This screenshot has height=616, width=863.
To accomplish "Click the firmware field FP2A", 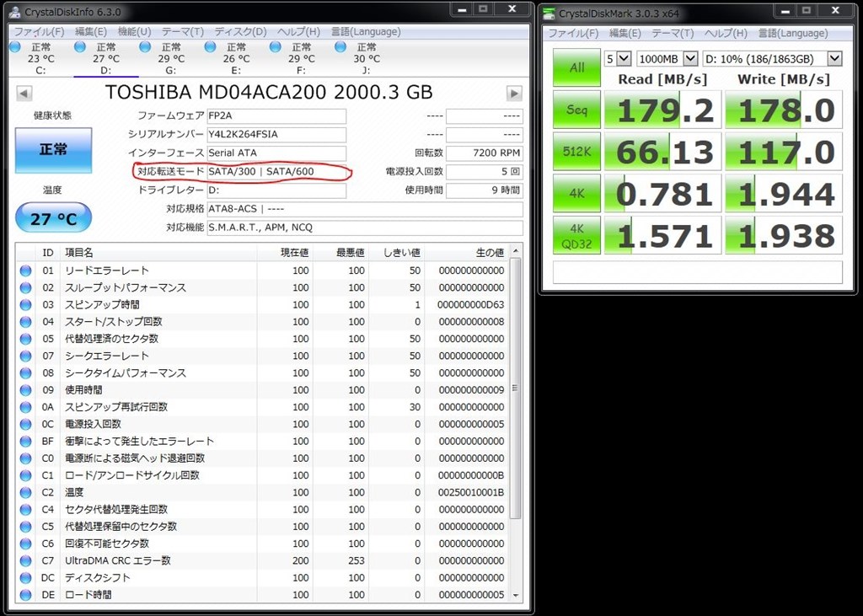I will coord(276,115).
